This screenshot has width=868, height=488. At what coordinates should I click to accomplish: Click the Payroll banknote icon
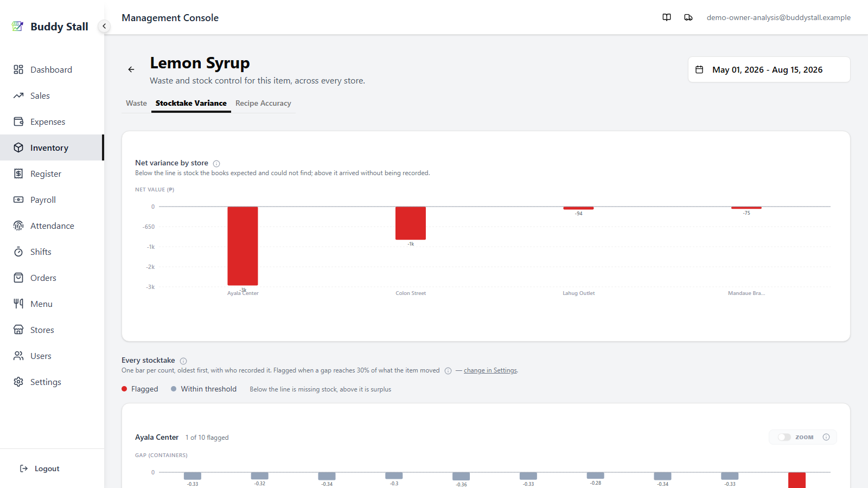[x=18, y=200]
